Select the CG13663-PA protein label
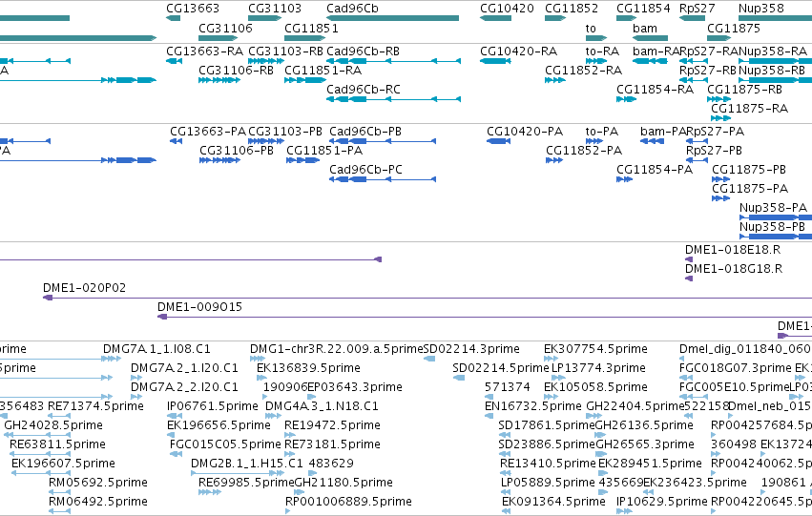 pos(208,132)
